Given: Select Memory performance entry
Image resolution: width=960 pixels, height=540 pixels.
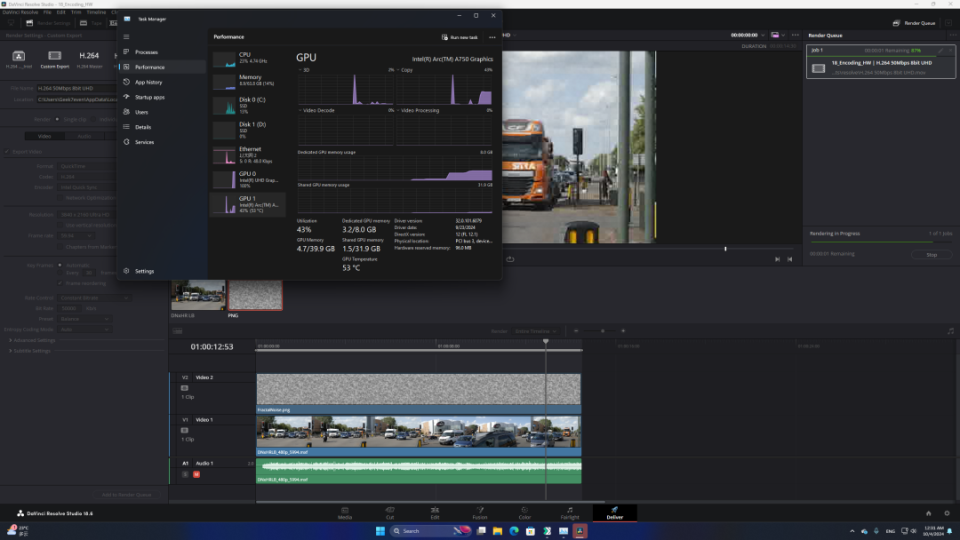Looking at the screenshot, I should click(x=247, y=81).
